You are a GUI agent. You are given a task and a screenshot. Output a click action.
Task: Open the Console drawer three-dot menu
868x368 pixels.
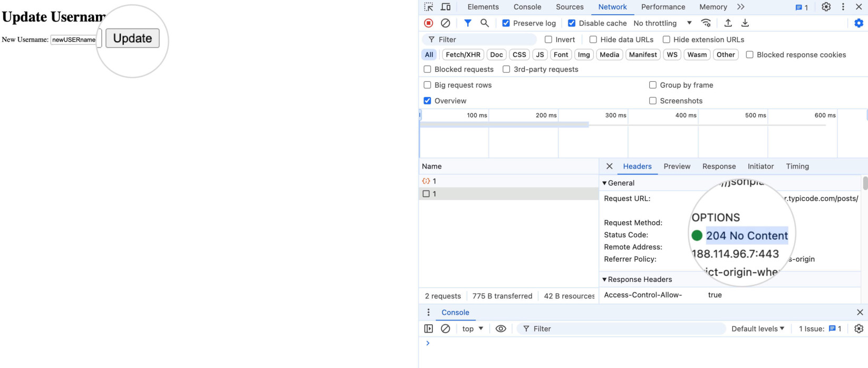[x=428, y=313]
